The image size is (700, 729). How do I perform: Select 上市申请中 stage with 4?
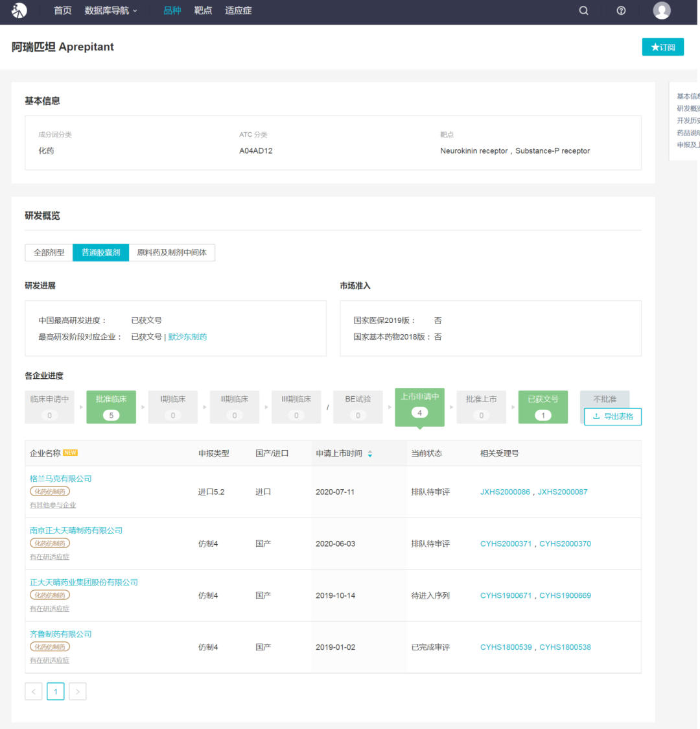tap(419, 407)
